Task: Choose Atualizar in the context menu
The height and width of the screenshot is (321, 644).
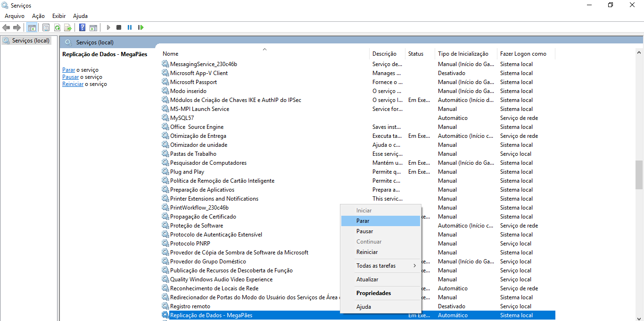Action: coord(380,279)
